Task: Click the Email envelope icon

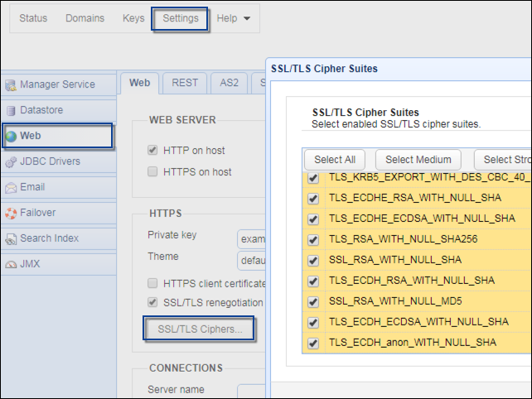Action: point(11,187)
